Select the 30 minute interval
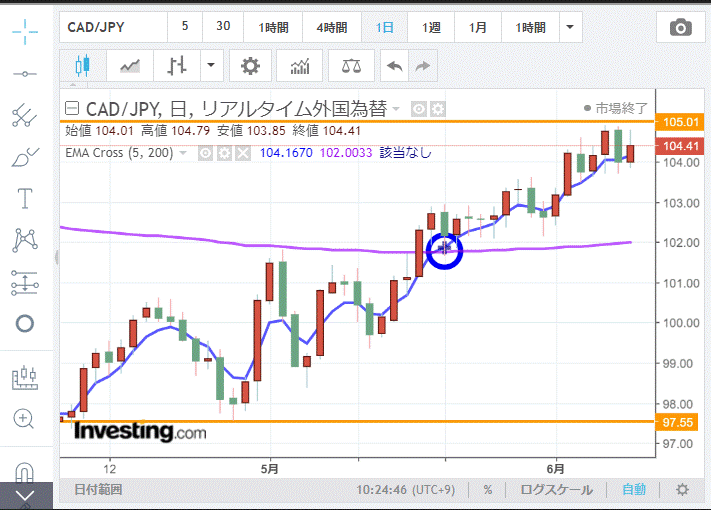This screenshot has width=711, height=510. (x=223, y=27)
